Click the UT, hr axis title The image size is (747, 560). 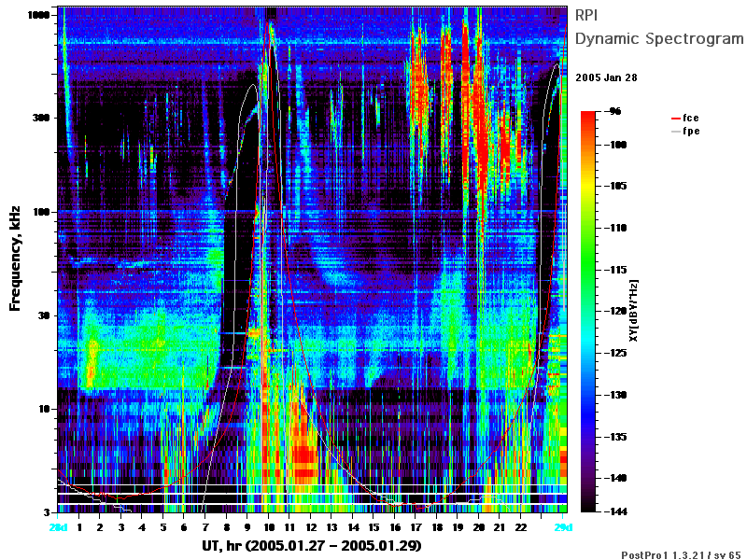tap(312, 545)
